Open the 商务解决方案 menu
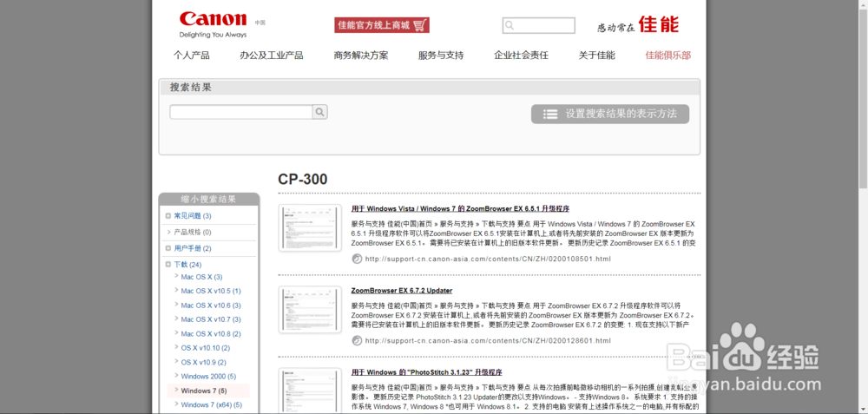This screenshot has width=868, height=414. tap(361, 56)
